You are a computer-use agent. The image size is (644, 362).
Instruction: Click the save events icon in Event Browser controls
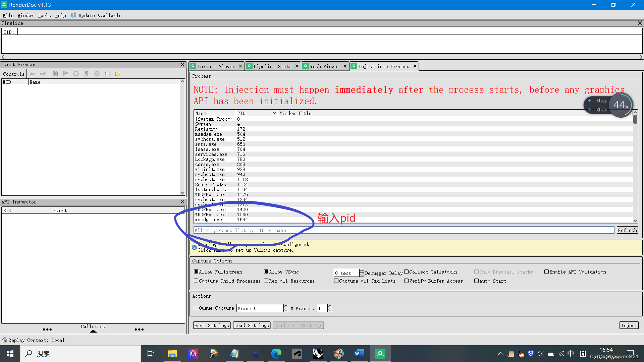(x=107, y=74)
